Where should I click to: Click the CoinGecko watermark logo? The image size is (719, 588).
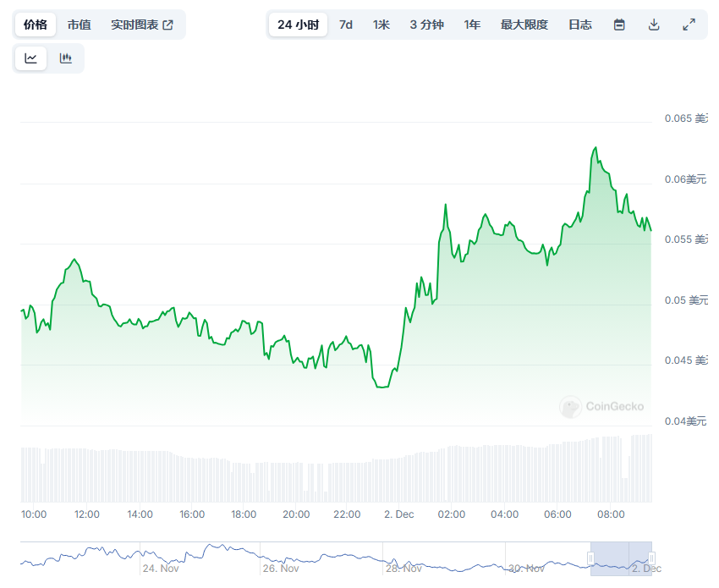point(601,407)
